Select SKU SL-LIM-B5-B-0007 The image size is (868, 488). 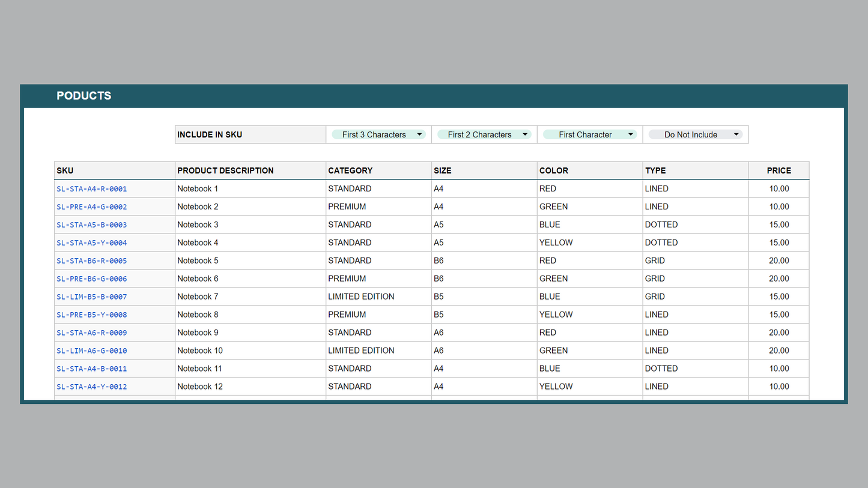pos(92,297)
